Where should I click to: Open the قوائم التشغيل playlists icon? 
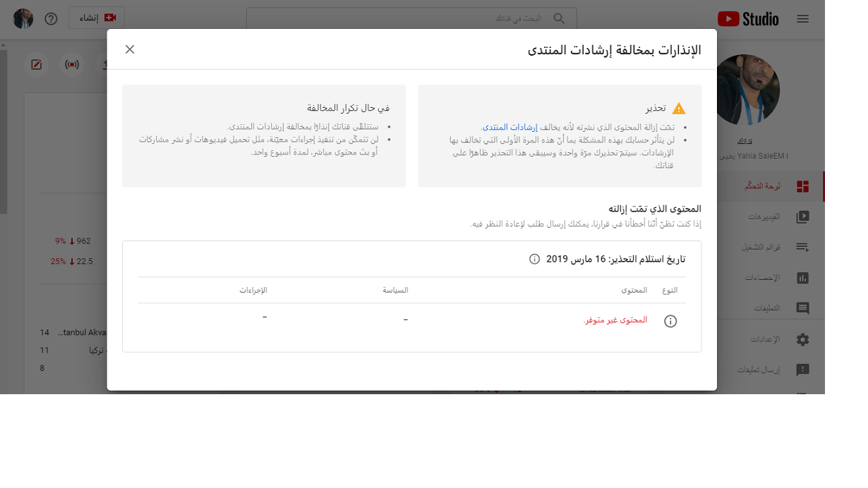[802, 247]
